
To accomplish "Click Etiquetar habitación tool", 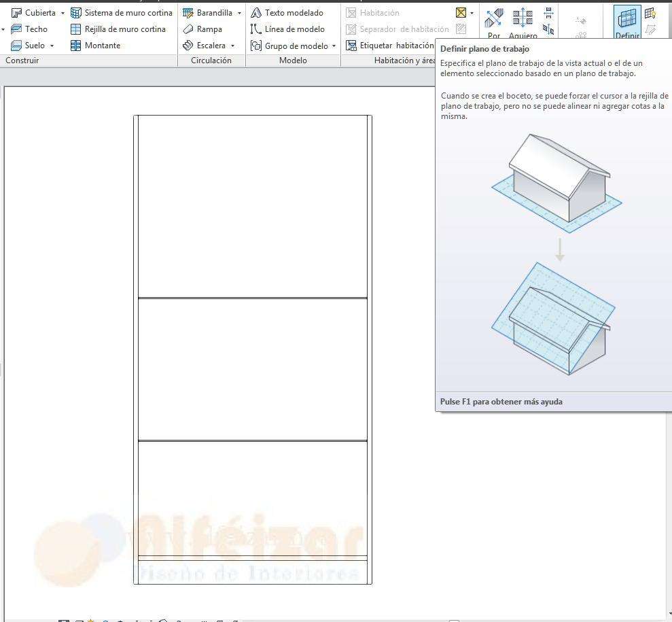I will pos(389,46).
